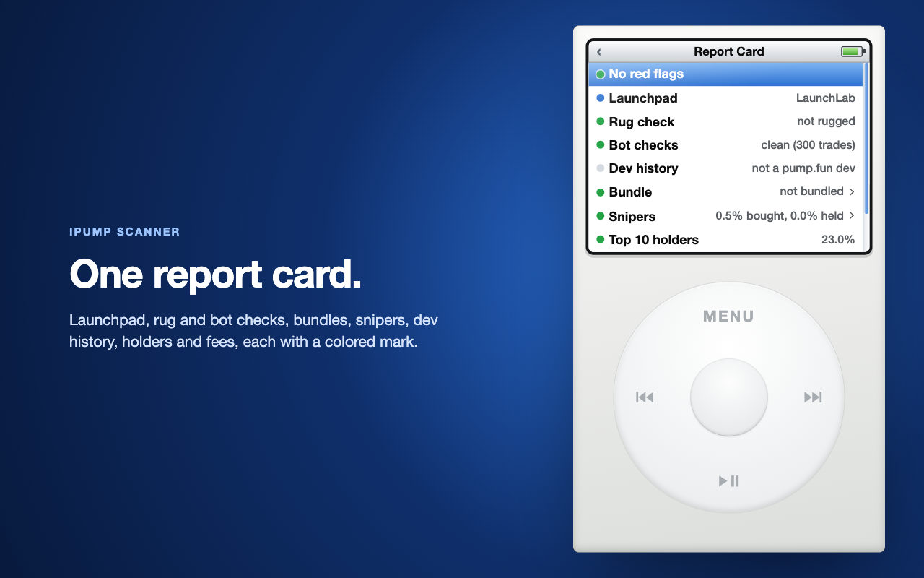This screenshot has height=578, width=924.
Task: Click the IPUMP SCANNER label
Action: (x=125, y=232)
